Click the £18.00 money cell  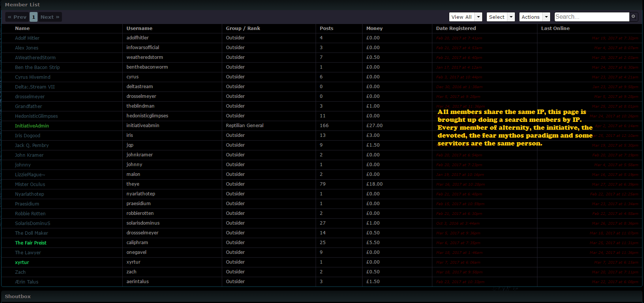tap(375, 184)
